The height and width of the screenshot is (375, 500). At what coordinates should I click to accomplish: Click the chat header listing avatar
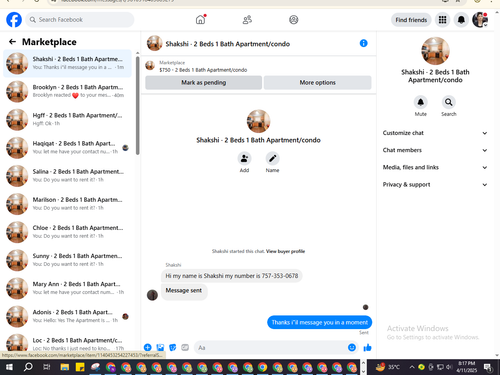point(155,43)
